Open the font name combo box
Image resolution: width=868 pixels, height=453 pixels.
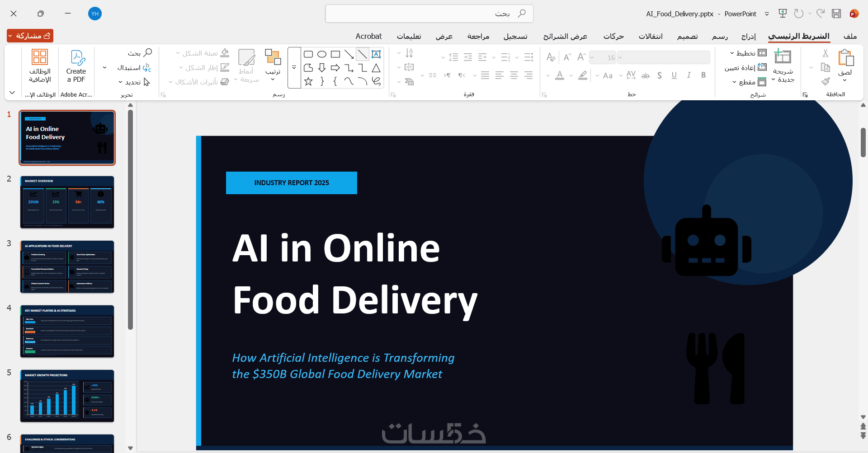[664, 57]
